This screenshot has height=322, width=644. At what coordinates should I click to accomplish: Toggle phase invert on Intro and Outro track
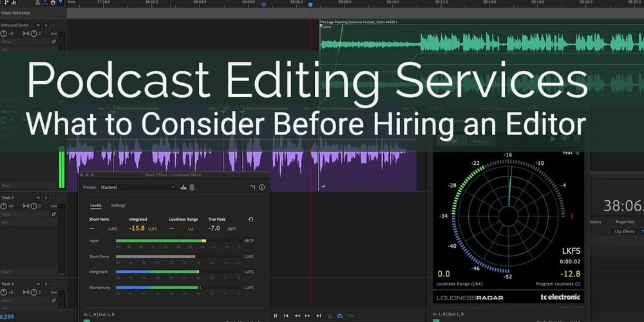[x=53, y=41]
